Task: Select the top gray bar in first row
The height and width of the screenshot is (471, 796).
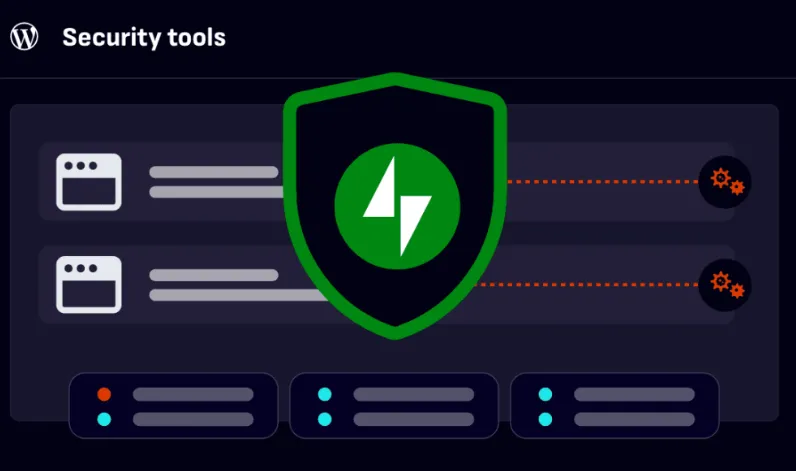Action: (213, 172)
